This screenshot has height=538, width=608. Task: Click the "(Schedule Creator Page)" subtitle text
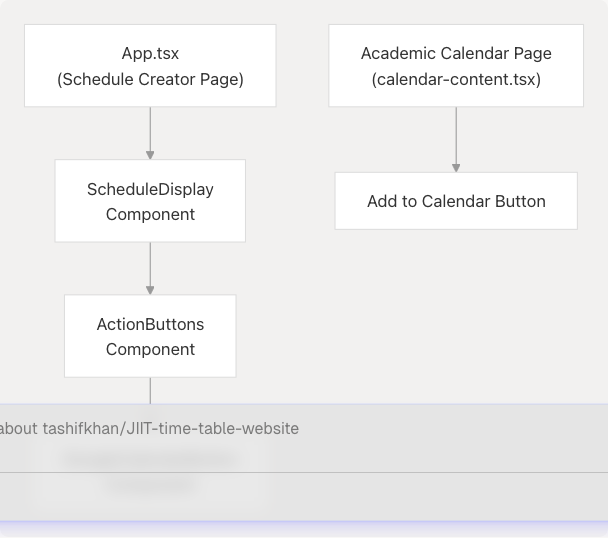[x=150, y=79]
